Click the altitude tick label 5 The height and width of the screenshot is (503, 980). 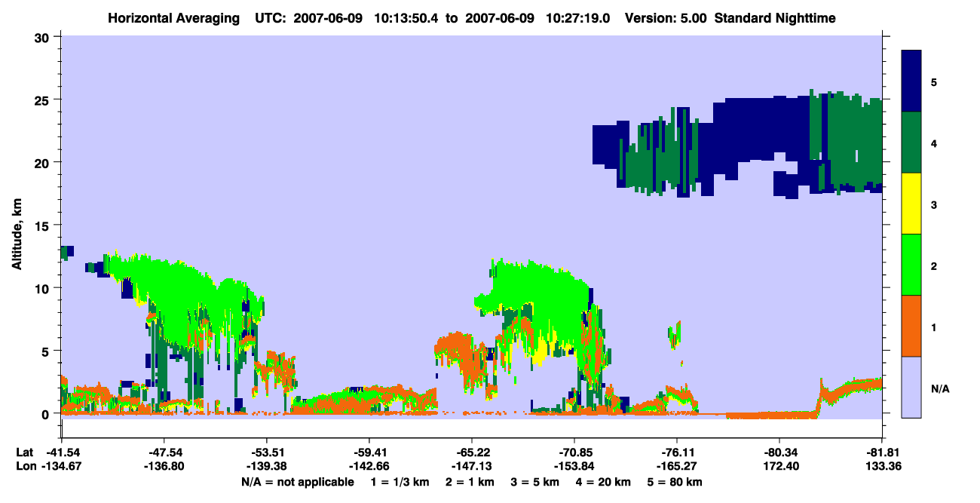[47, 351]
